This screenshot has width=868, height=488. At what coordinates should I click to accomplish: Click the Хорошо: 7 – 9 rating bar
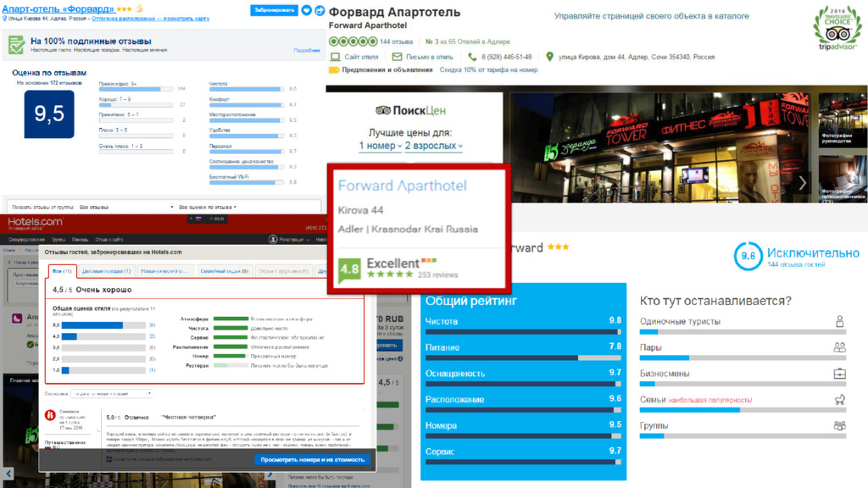[x=136, y=104]
